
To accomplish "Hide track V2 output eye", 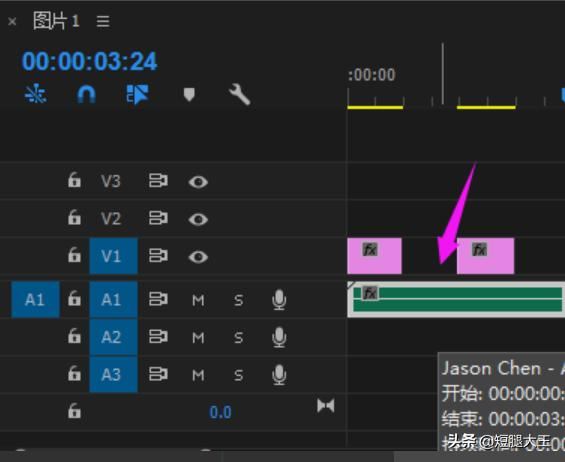I will 198,219.
